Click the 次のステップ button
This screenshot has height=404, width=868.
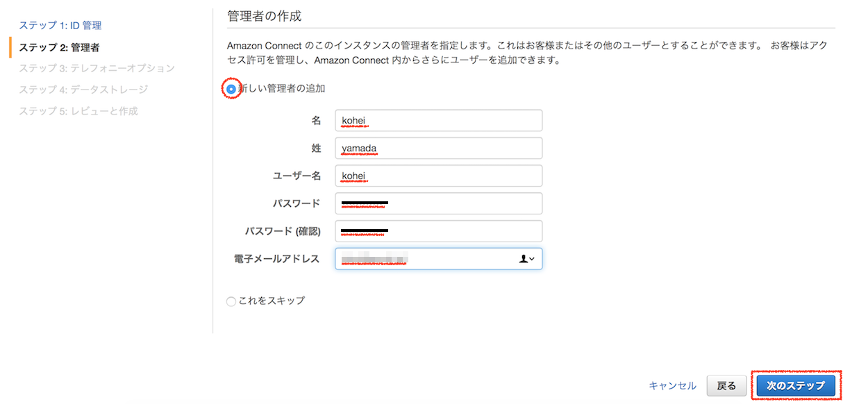796,385
